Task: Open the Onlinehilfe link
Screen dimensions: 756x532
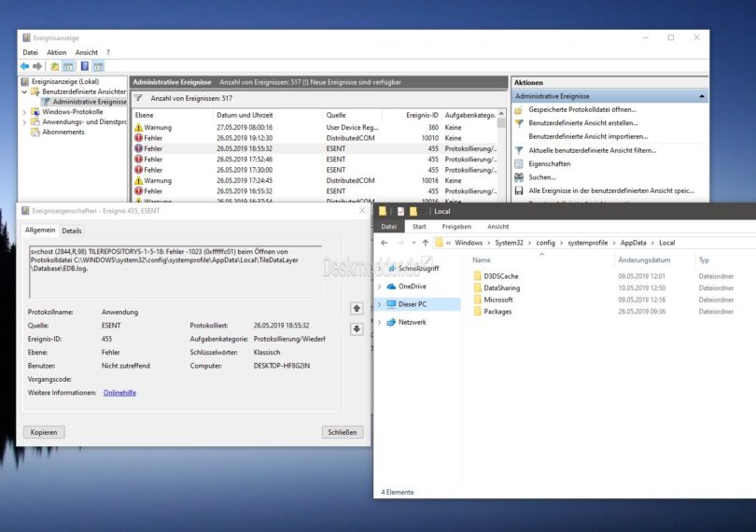Action: (x=119, y=392)
